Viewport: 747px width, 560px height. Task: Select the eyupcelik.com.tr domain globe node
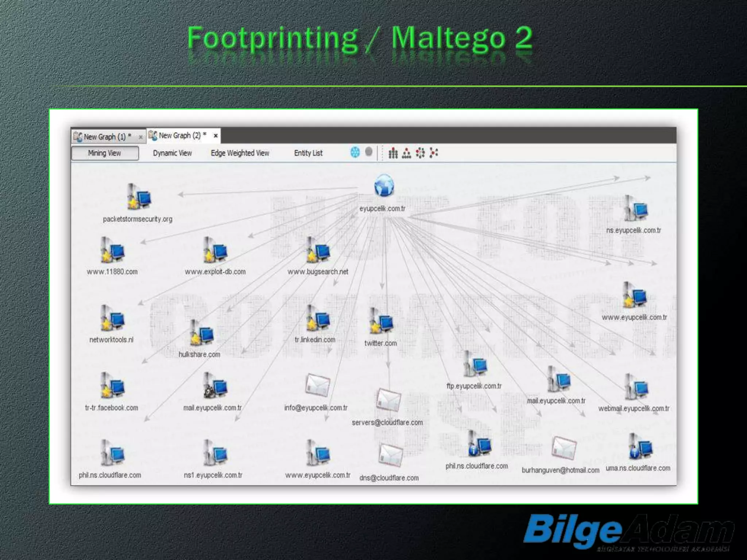coord(384,186)
